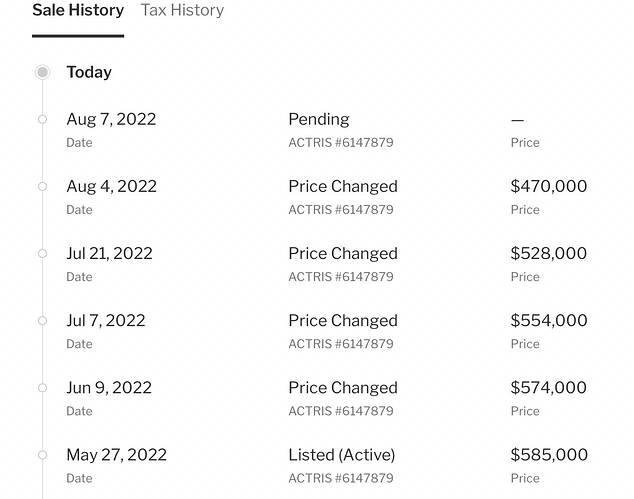Click the Pending status entry
Screen dimensions: 634x499
tap(319, 120)
